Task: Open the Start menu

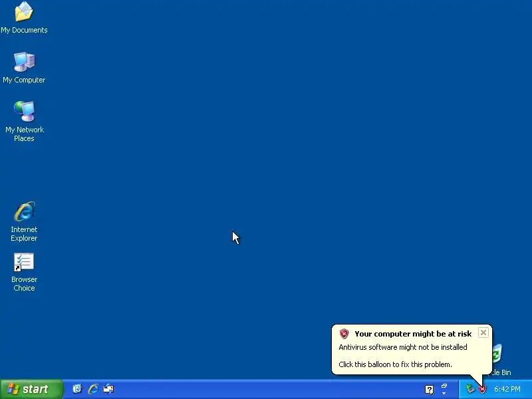Action: tap(31, 389)
